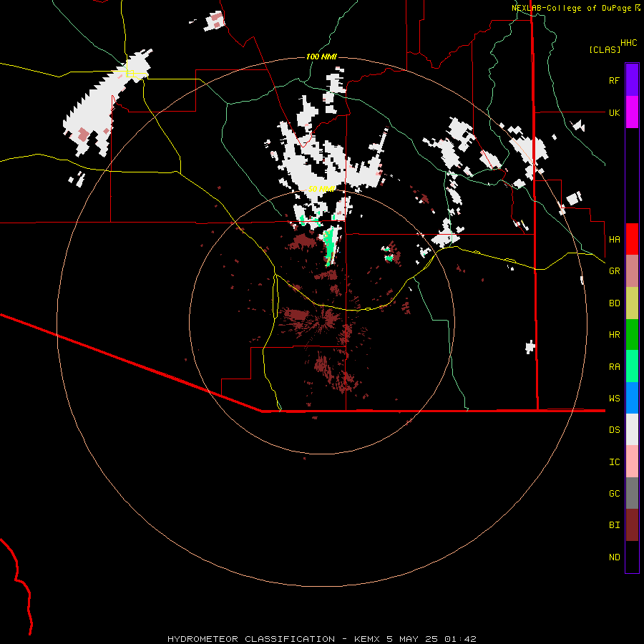
Task: Select the BD yellow legend block
Action: [632, 303]
